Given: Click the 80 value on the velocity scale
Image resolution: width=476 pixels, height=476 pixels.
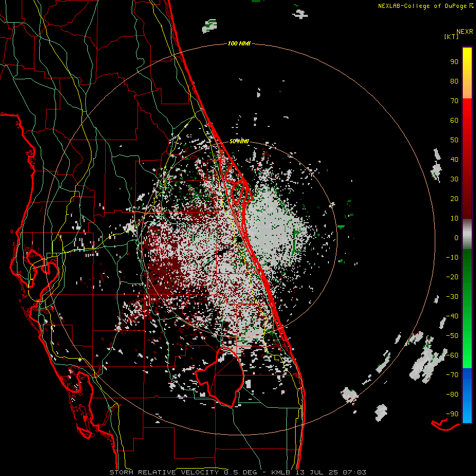Looking at the screenshot, I should 454,81.
